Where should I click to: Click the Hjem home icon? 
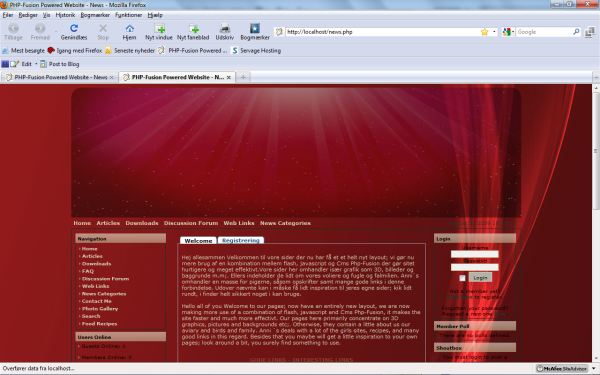coord(129,28)
